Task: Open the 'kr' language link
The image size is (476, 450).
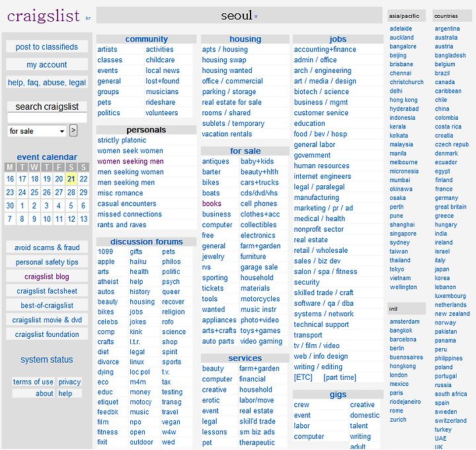Action: [x=88, y=19]
